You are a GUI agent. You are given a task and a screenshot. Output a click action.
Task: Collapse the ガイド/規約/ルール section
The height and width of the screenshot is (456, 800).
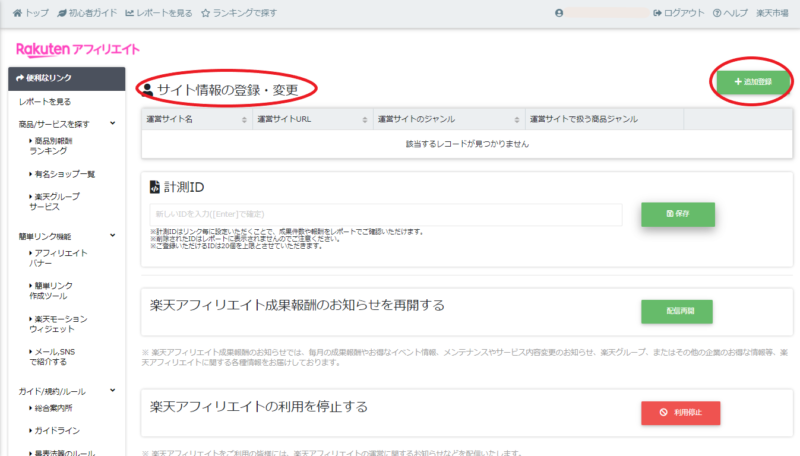67,391
